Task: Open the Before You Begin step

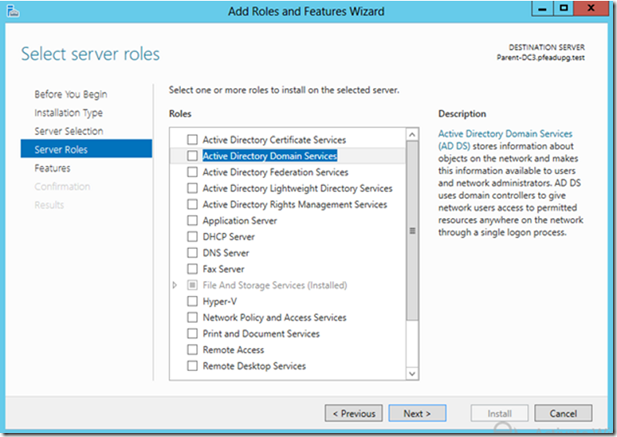Action: click(71, 94)
